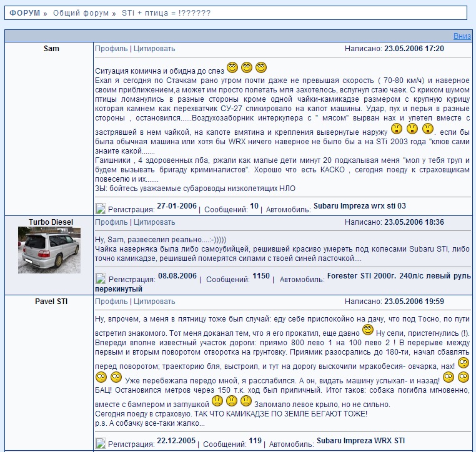Image resolution: width=476 pixels, height=452 pixels.
Task: Quote Turbo Diesel's post via Цитировать
Action: pos(154,222)
